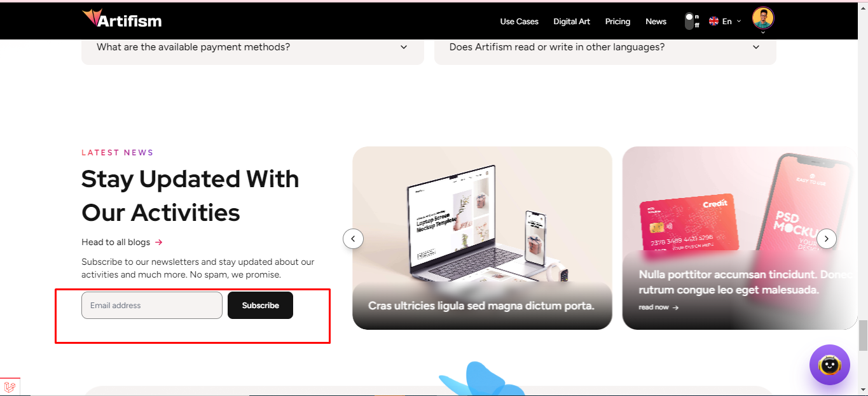Click the next slide arrow
The image size is (868, 396).
pos(826,239)
